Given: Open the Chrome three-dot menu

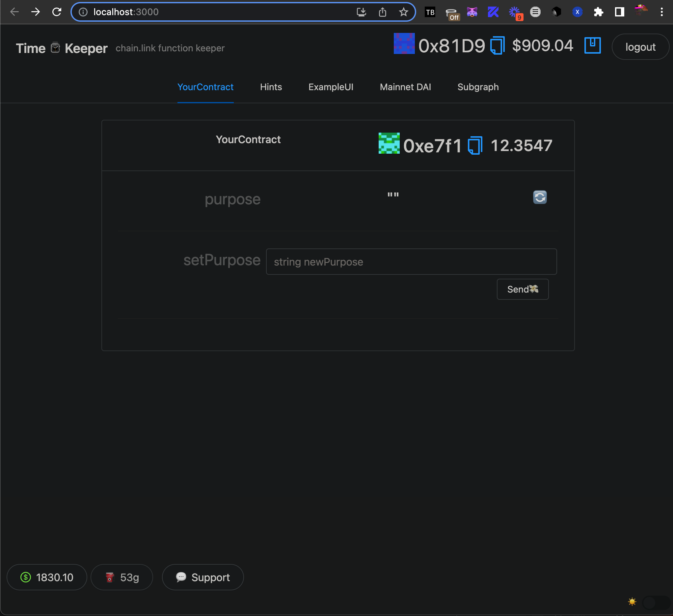Looking at the screenshot, I should point(661,13).
